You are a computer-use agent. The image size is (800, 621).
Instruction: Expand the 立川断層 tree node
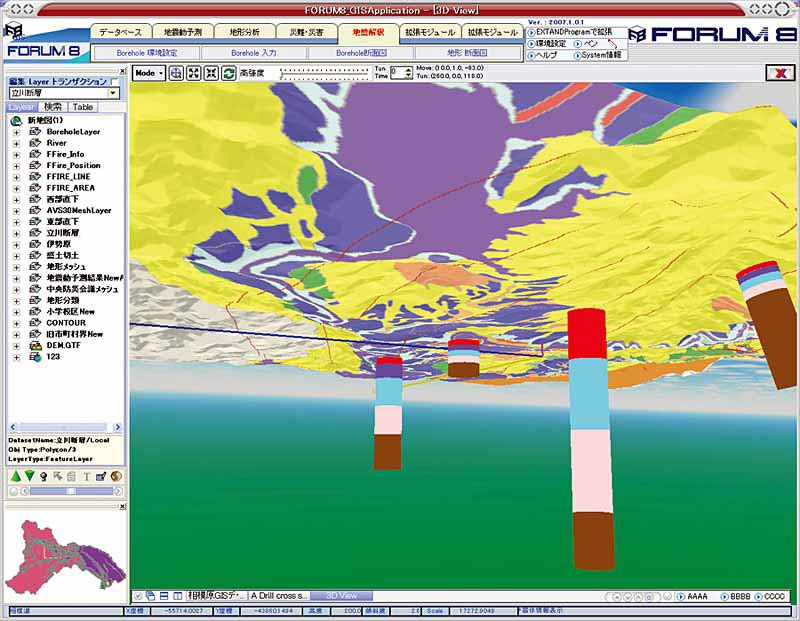point(16,233)
